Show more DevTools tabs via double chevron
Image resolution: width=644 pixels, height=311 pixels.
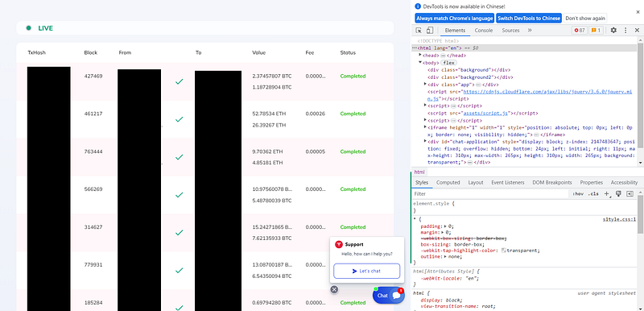pyautogui.click(x=530, y=31)
